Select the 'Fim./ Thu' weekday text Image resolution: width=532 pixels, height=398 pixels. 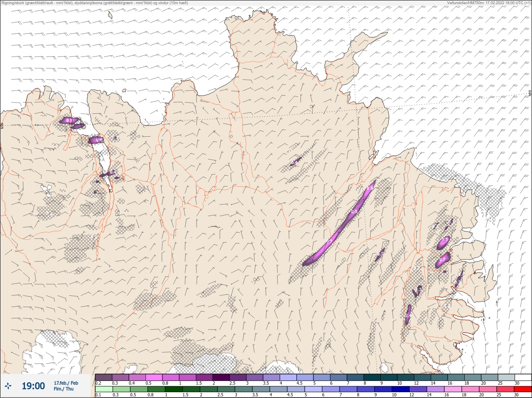[x=64, y=389]
